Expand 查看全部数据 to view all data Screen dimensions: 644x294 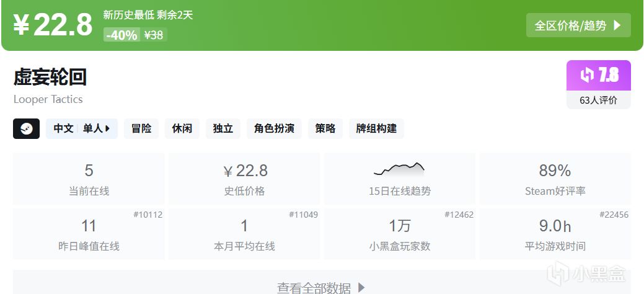point(322,287)
